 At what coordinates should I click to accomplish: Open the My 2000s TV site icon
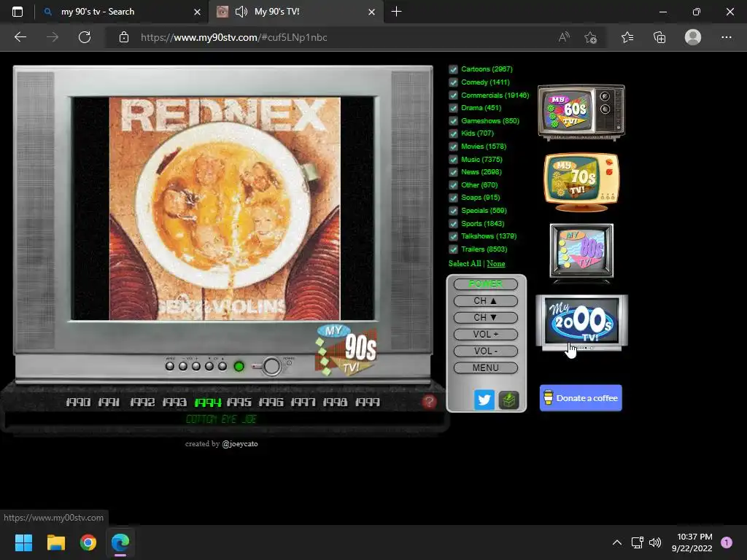(x=581, y=322)
